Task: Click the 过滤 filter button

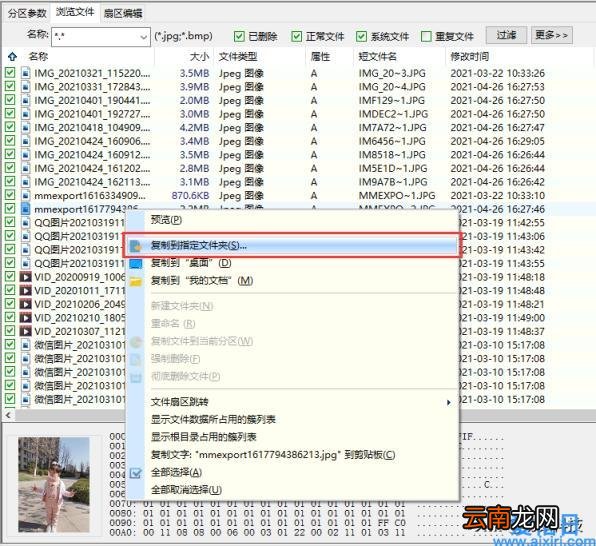Action: [506, 35]
